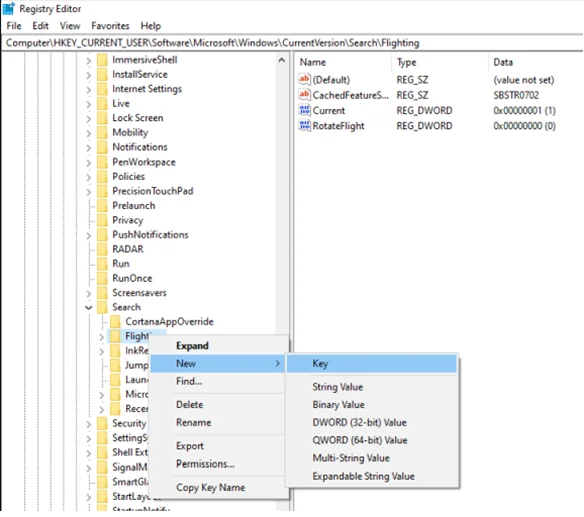The height and width of the screenshot is (517, 584).
Task: Choose String Value in the submenu
Action: 372,387
